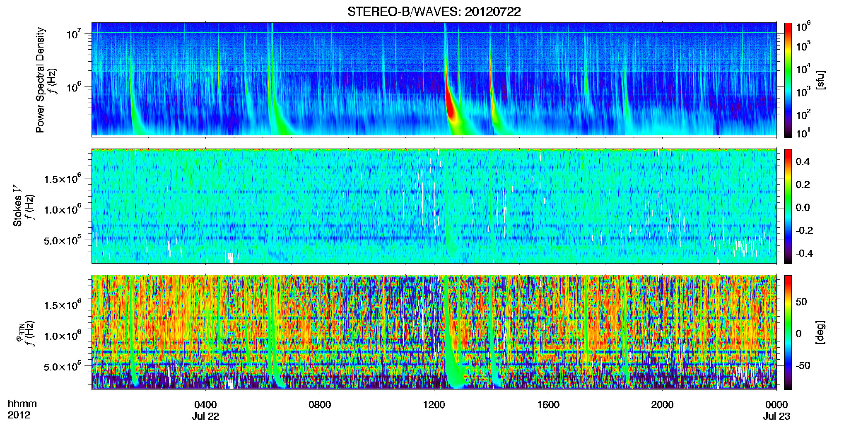Click the 1600 time axis label

click(x=548, y=405)
